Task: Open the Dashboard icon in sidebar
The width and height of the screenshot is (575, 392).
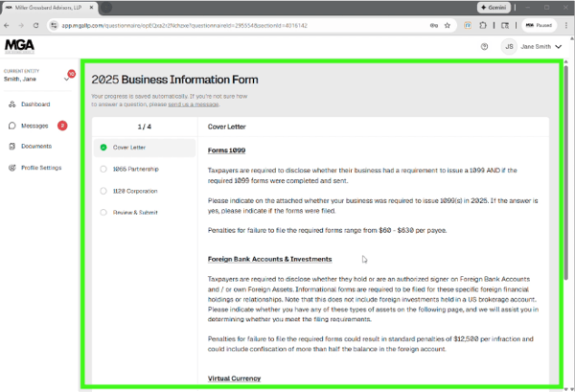Action: click(12, 104)
